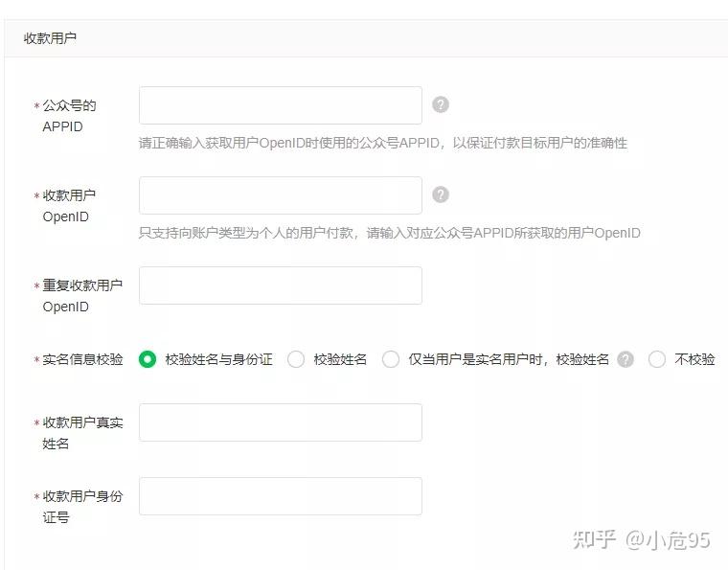Pick the 不校验 radio option
728x570 pixels.
pyautogui.click(x=657, y=359)
